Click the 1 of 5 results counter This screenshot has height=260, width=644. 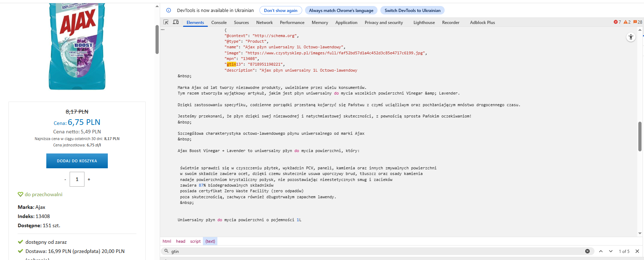(x=624, y=251)
